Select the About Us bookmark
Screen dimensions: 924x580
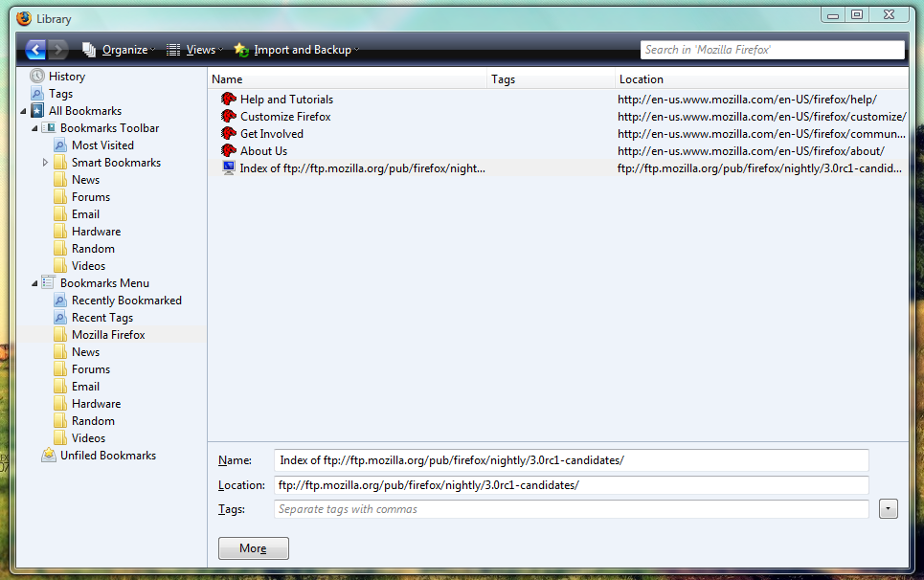(263, 150)
